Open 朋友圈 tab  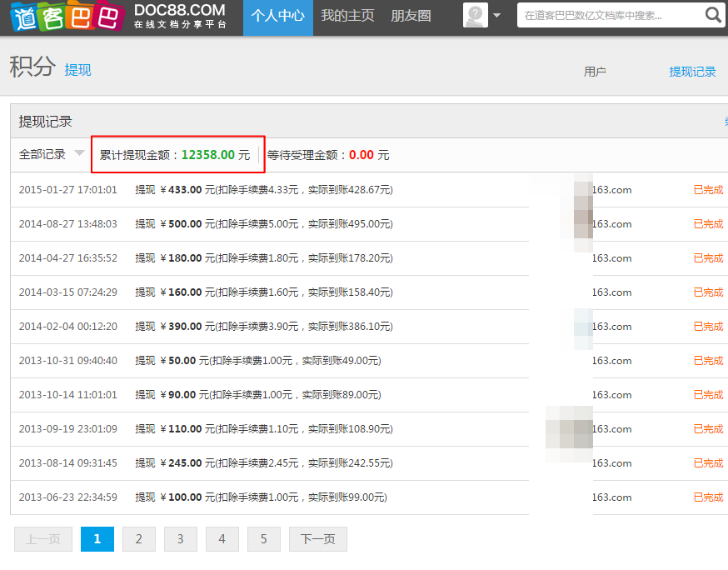point(411,16)
